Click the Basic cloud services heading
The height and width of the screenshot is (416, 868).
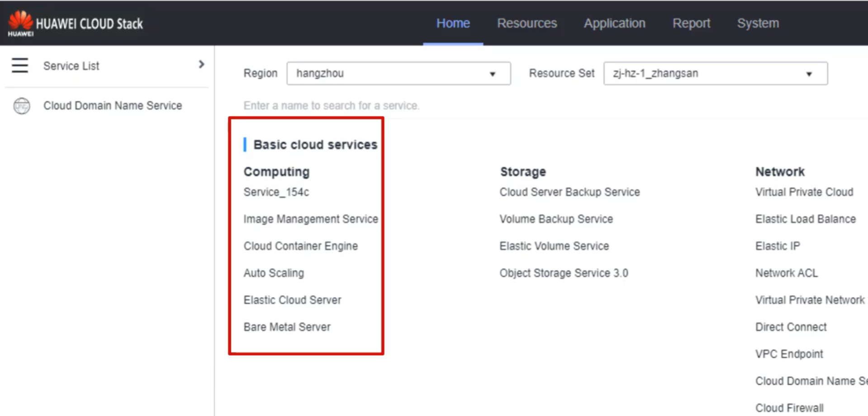tap(315, 145)
